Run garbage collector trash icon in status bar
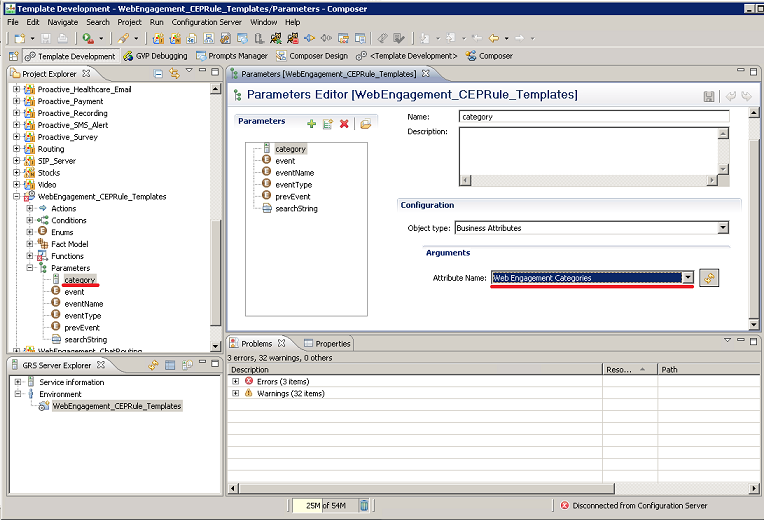This screenshot has width=764, height=520. [x=364, y=506]
